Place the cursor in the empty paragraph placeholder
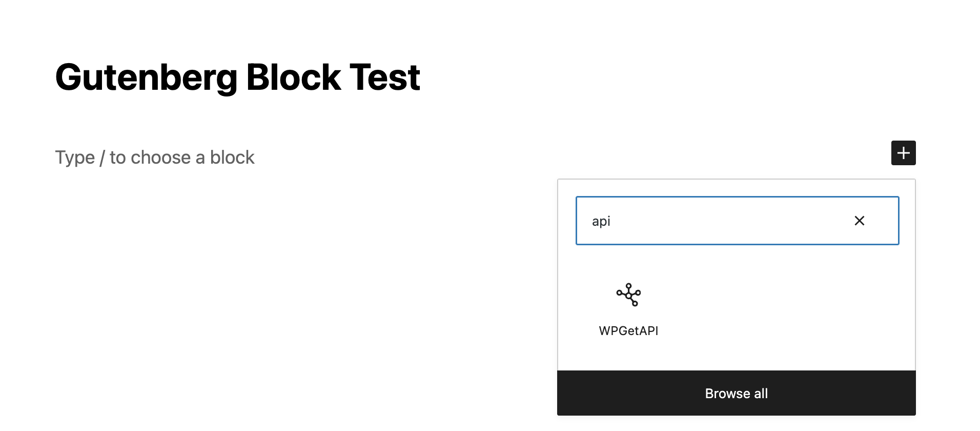Viewport: 980px width, 431px height. click(154, 158)
